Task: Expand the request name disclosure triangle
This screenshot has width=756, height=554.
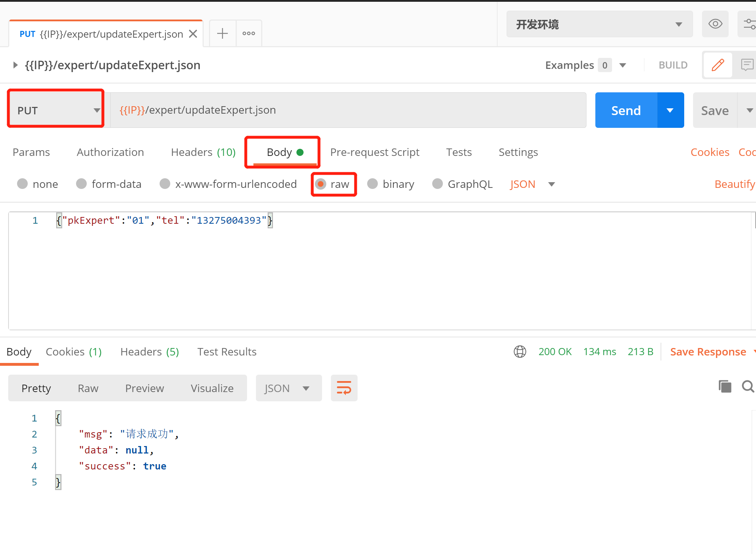Action: click(x=15, y=65)
